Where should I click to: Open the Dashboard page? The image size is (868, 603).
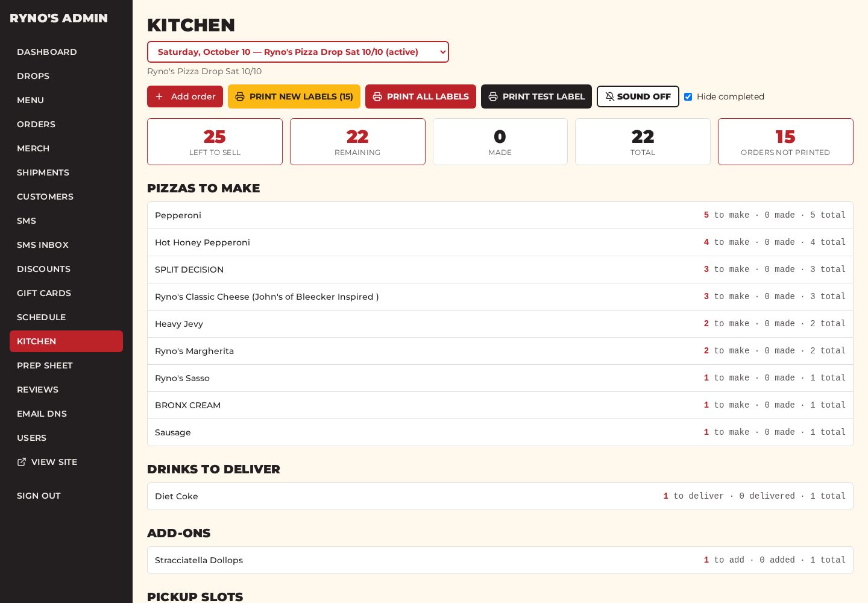[66, 52]
